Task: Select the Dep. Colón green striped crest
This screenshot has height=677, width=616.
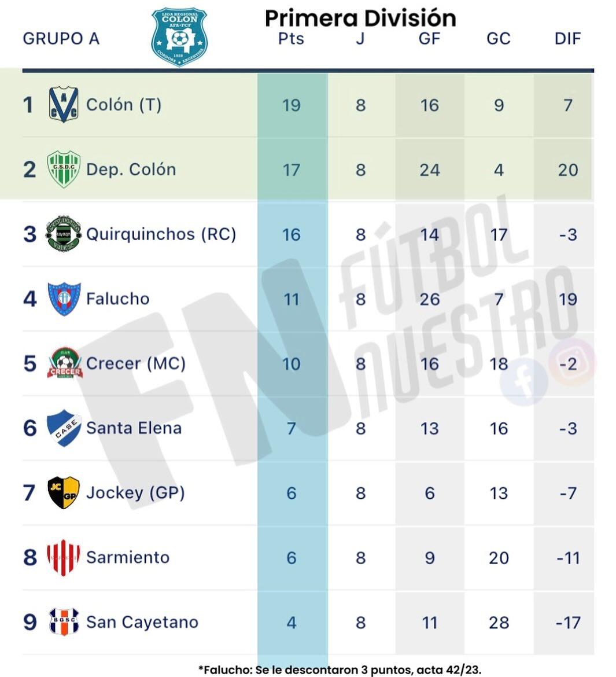Action: coord(63,169)
